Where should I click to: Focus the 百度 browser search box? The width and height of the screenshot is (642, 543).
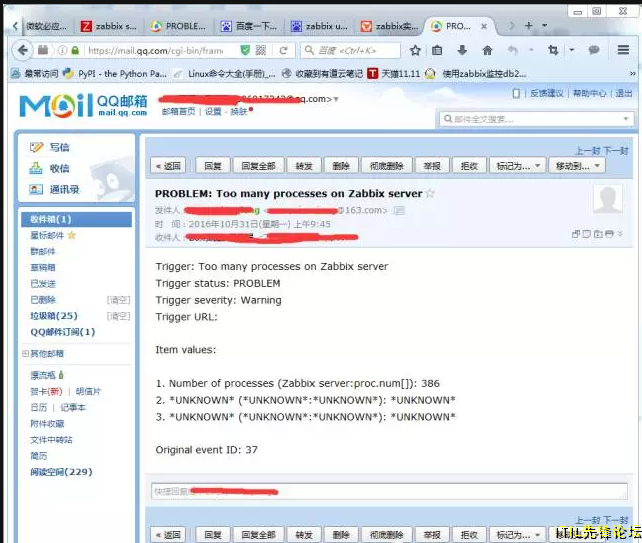coord(350,50)
